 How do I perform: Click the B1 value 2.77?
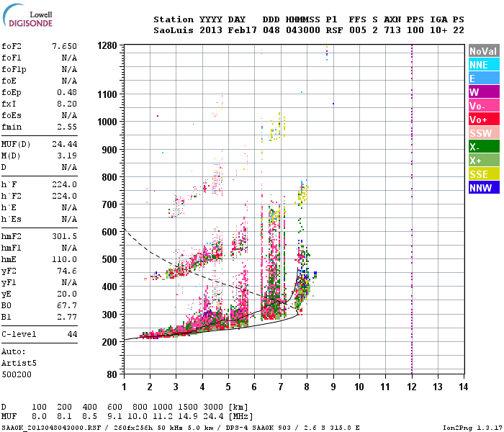67,317
